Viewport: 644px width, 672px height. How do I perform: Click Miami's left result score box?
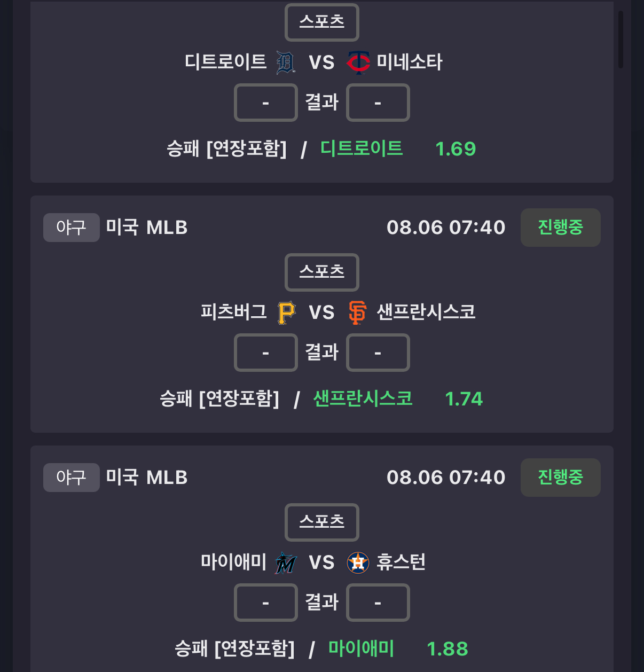(266, 603)
